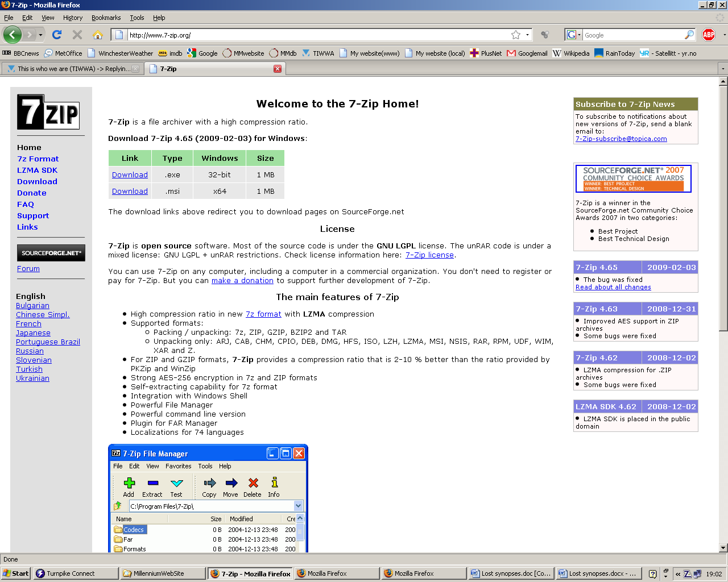Viewport: 728px width, 582px height.
Task: Open the WinchesterWeather bookmark
Action: coord(120,53)
